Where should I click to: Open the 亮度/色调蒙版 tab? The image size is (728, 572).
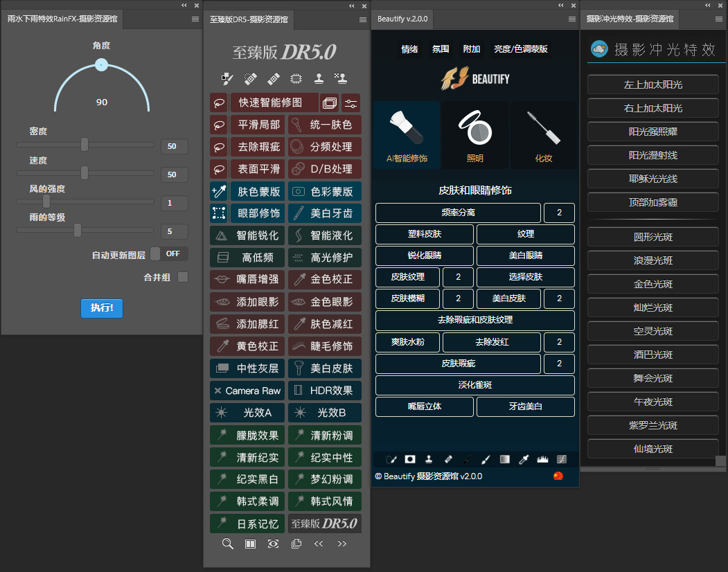tap(520, 49)
